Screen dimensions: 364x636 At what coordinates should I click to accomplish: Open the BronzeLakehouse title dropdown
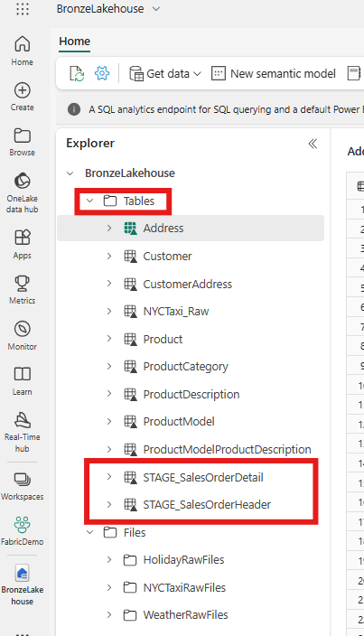tap(156, 9)
